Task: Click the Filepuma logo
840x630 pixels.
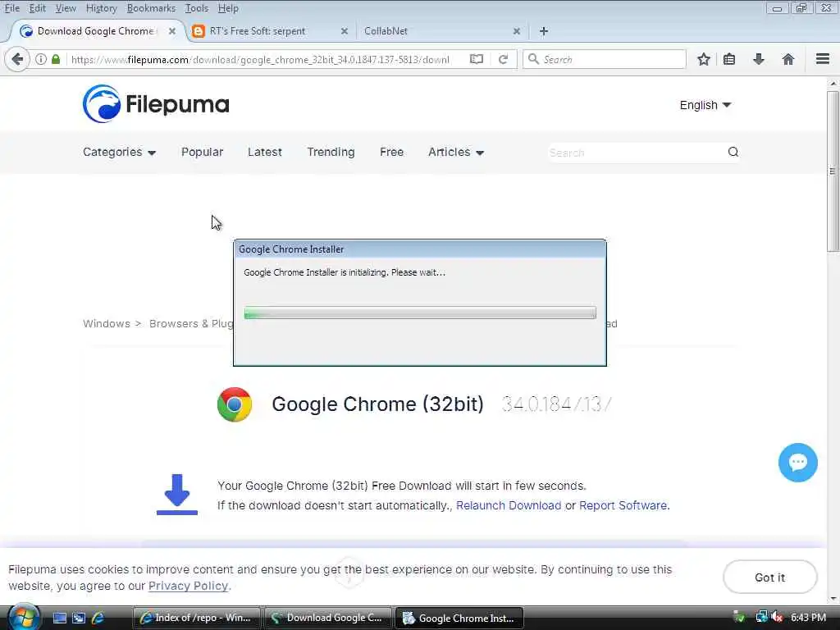Action: point(156,104)
